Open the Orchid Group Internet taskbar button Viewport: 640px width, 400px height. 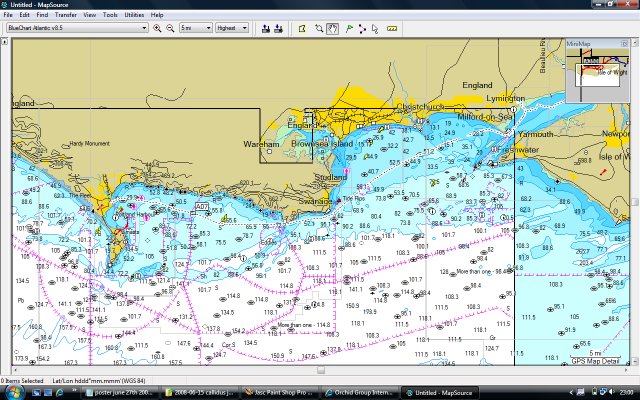click(361, 393)
